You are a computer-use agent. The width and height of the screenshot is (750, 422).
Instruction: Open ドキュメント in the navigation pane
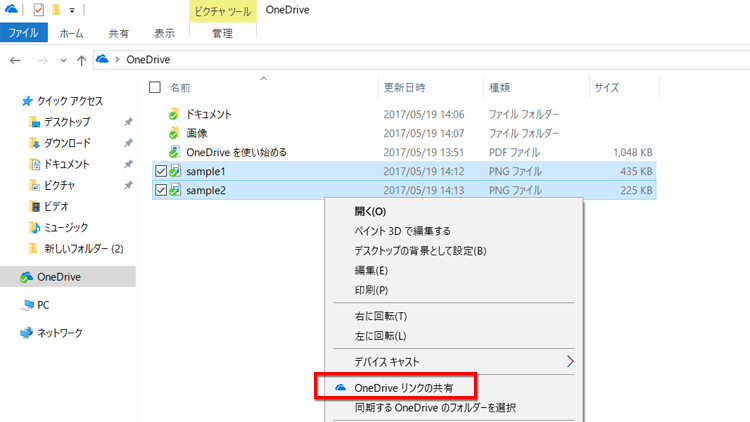66,164
